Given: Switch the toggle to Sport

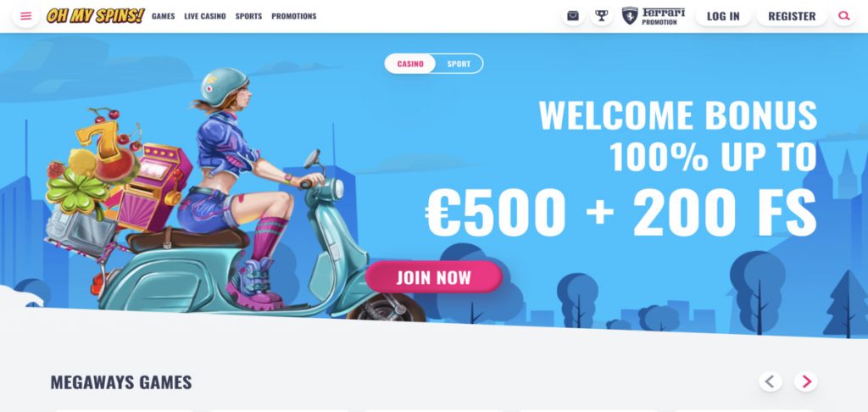Looking at the screenshot, I should [459, 64].
